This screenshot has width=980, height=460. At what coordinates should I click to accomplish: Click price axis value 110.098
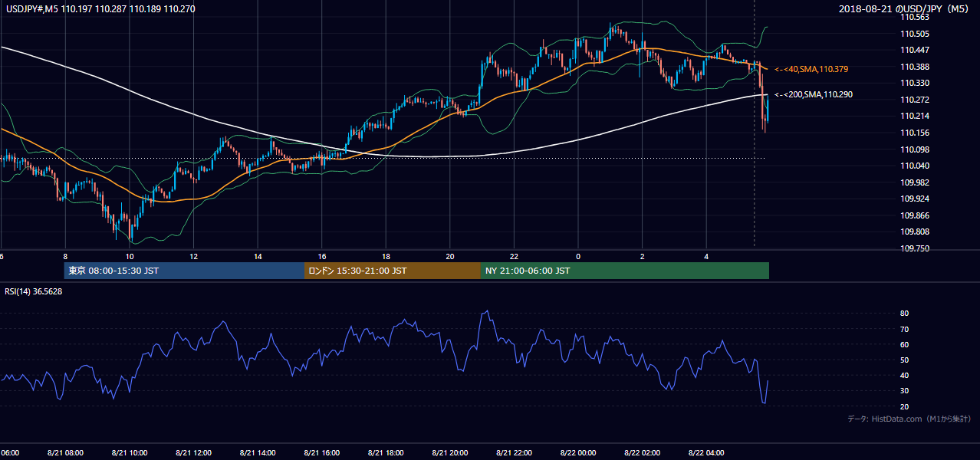pos(915,149)
